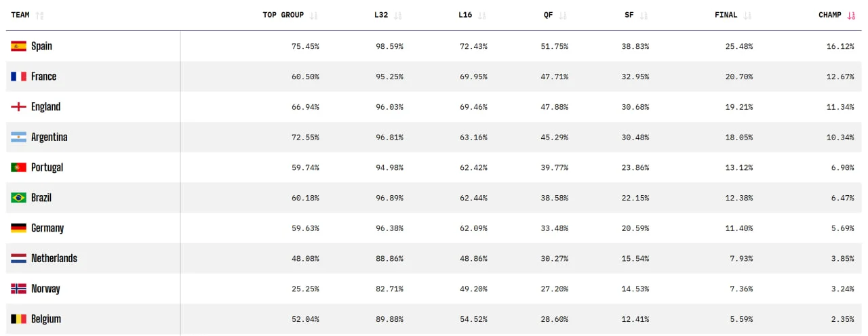The image size is (868, 336).
Task: Open the Germany team name
Action: click(x=47, y=228)
